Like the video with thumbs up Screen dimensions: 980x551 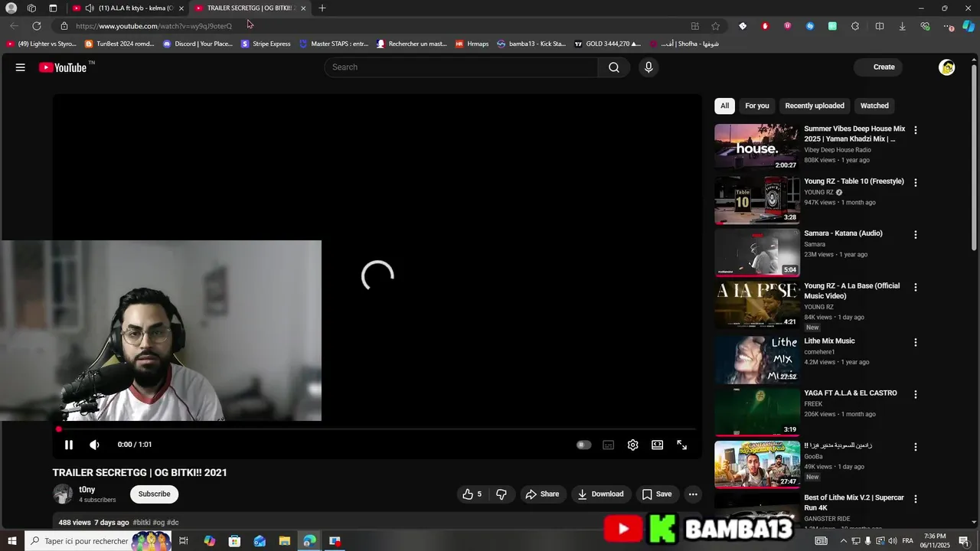click(472, 494)
